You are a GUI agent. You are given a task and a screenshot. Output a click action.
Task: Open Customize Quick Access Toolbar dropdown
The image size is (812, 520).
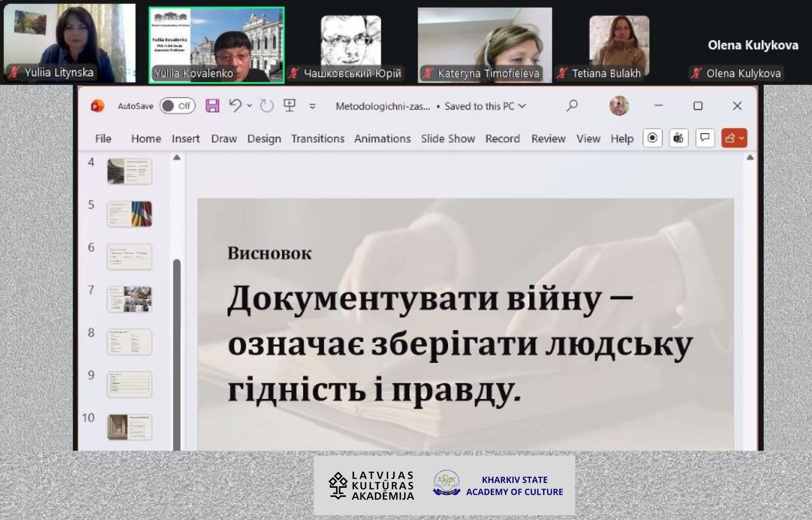point(313,106)
